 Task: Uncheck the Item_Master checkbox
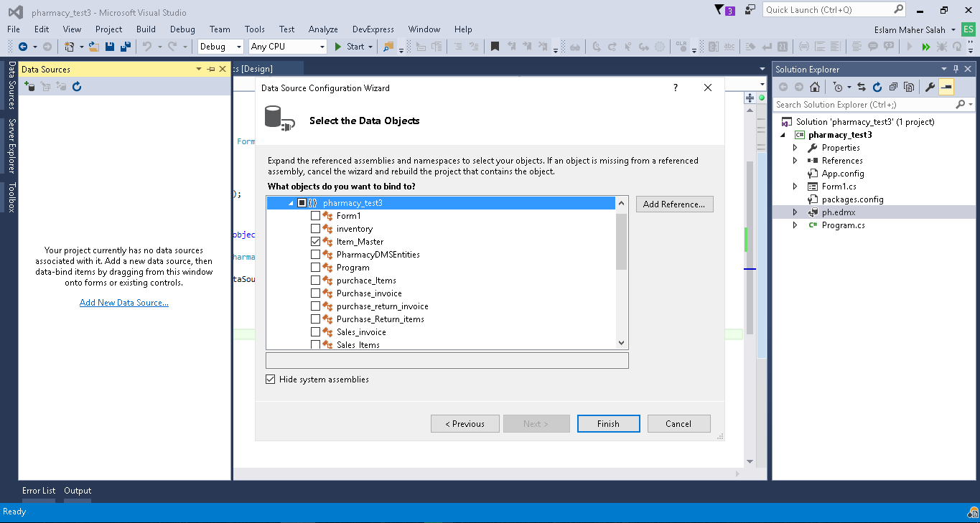click(x=315, y=242)
